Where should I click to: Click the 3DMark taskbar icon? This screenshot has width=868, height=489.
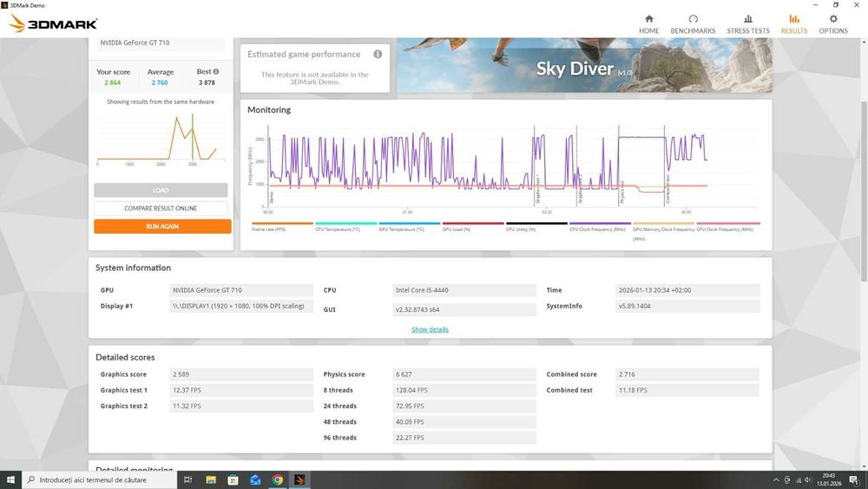(x=299, y=480)
